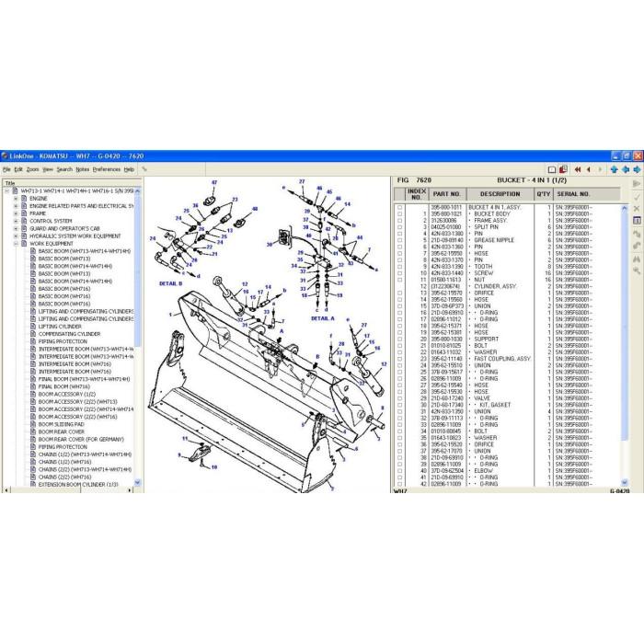Open the Preferences menu
Screen dimensions: 644x644
[107, 169]
